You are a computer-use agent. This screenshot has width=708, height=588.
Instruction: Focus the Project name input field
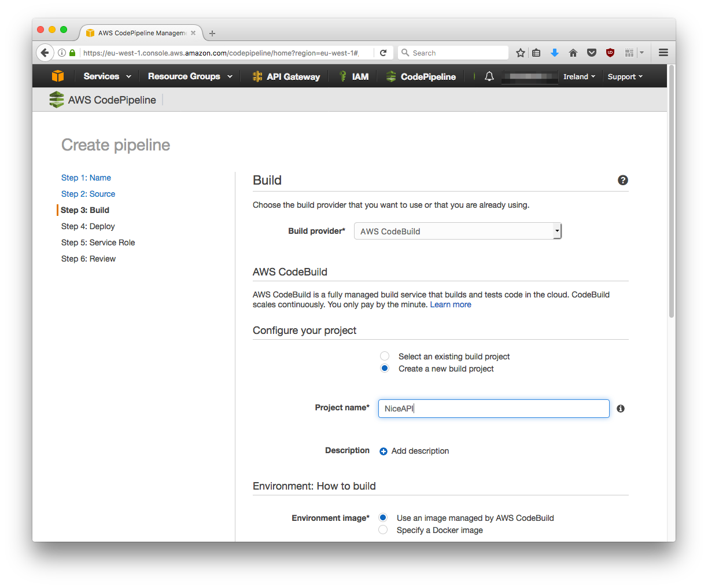[494, 409]
